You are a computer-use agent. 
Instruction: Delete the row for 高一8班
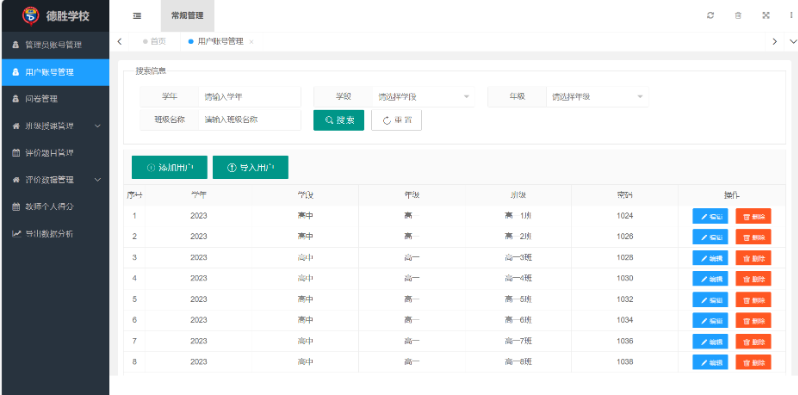tap(753, 362)
